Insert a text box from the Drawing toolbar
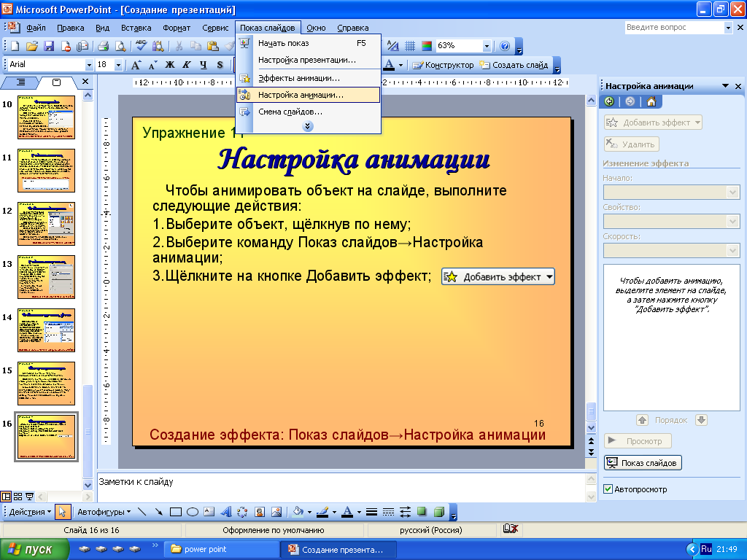This screenshot has width=747, height=560. click(x=209, y=512)
